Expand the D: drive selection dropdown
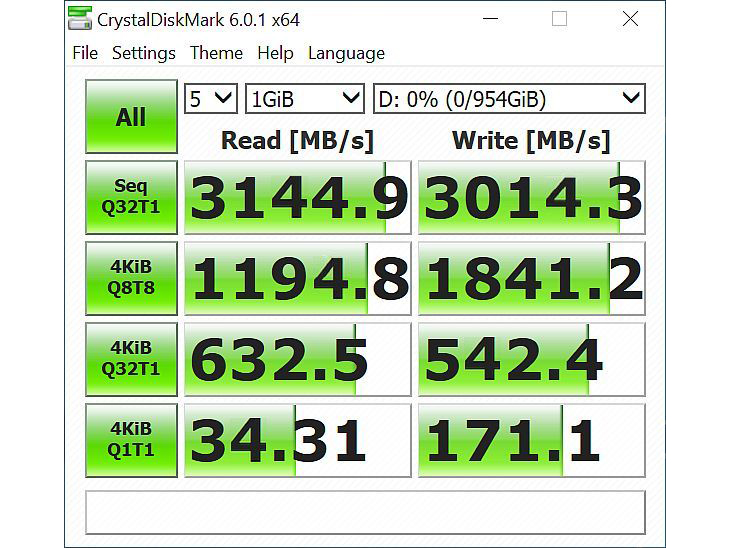 (x=509, y=98)
